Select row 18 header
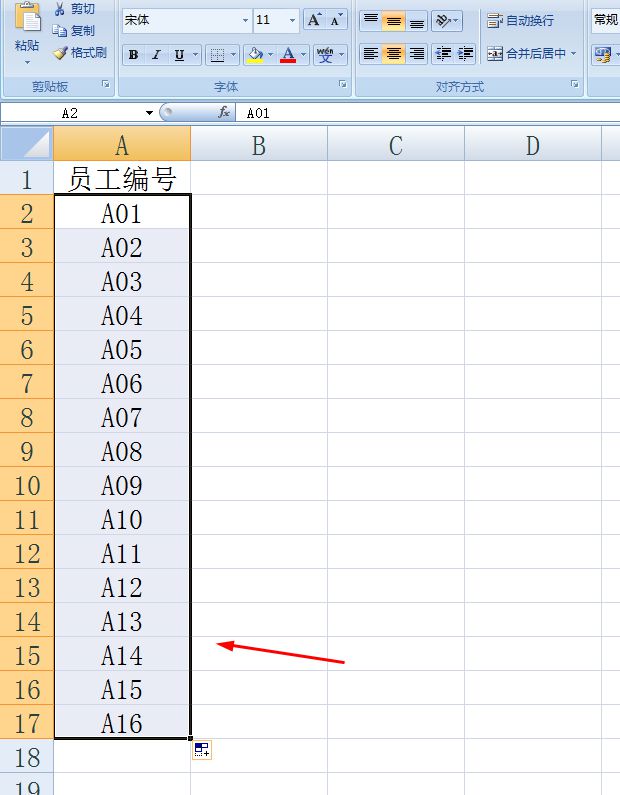The height and width of the screenshot is (795, 620). 26,756
